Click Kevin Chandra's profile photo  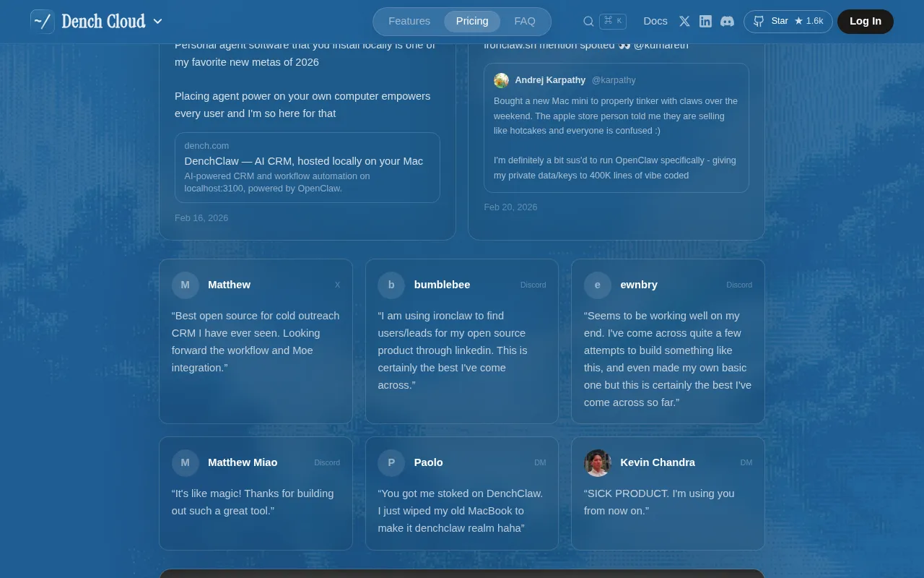tap(598, 462)
